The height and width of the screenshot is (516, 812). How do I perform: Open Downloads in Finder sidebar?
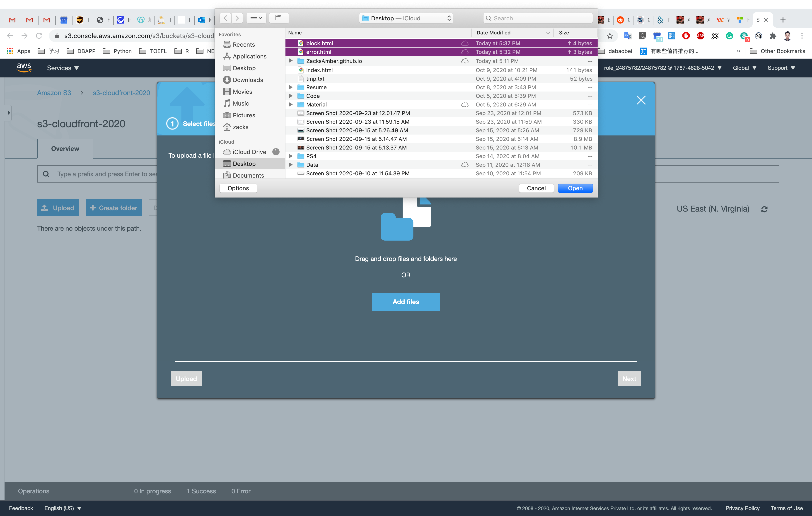pyautogui.click(x=247, y=80)
